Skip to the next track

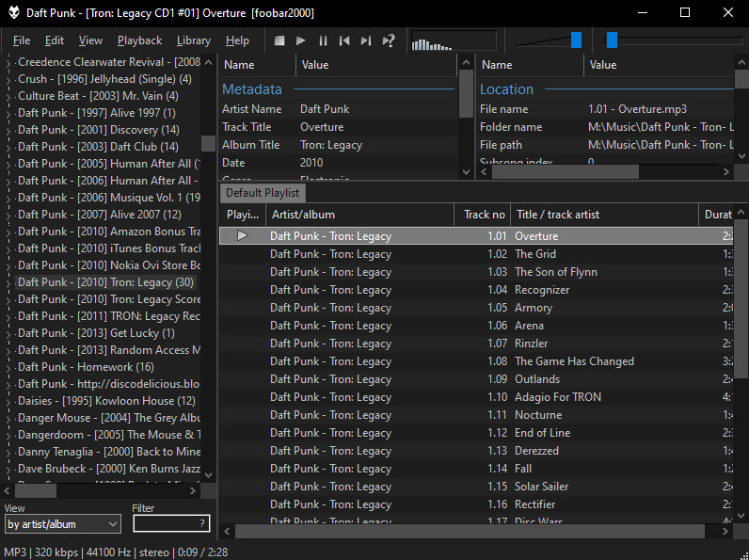pos(366,40)
